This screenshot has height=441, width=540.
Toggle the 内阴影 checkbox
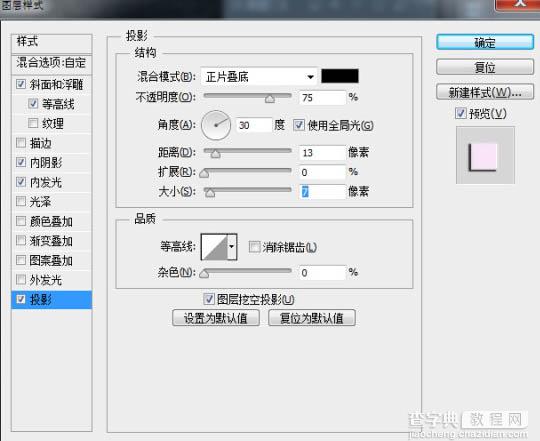pos(21,162)
